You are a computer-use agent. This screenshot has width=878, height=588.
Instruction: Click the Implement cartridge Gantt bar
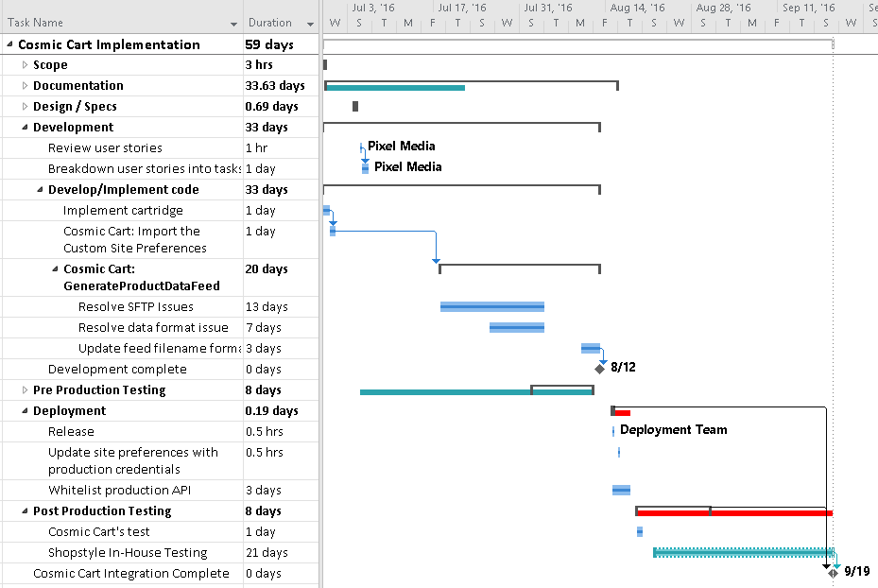click(x=326, y=211)
